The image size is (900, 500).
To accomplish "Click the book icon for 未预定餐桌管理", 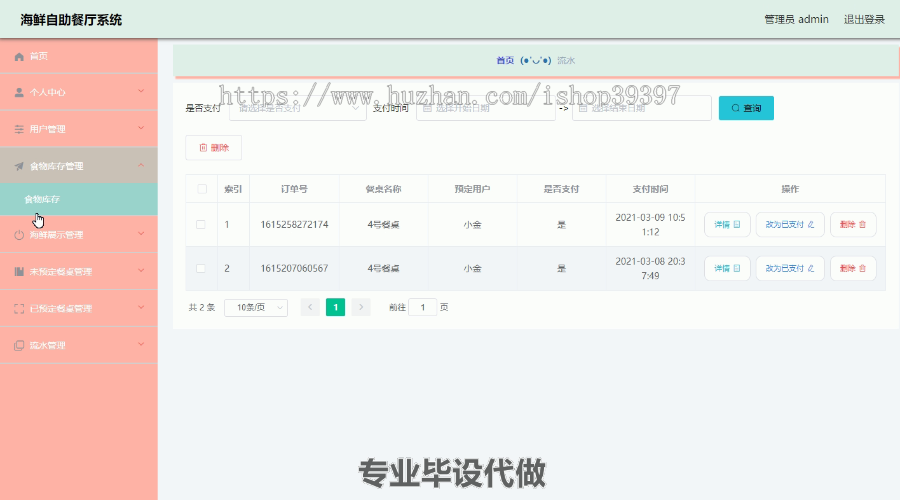I will (19, 272).
